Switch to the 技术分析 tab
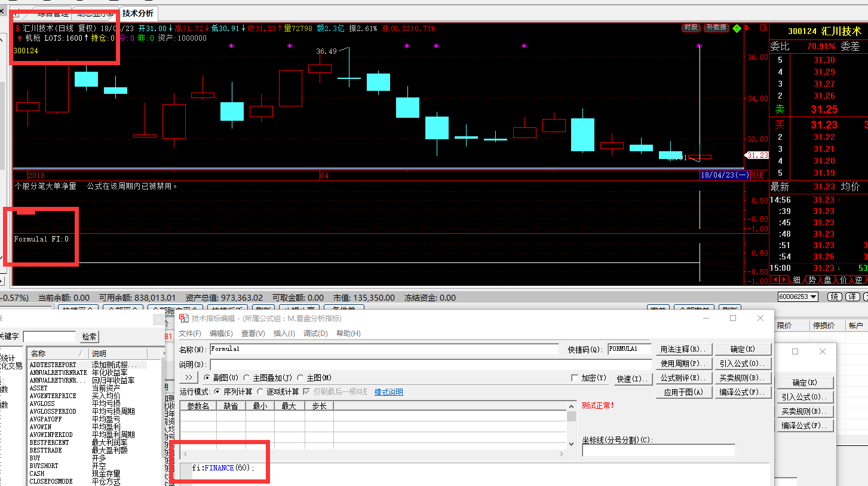868x486 pixels. tap(138, 13)
